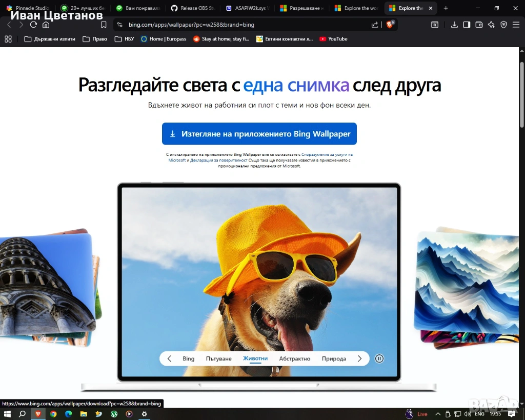Open the browser hamburger main menu

tap(516, 25)
